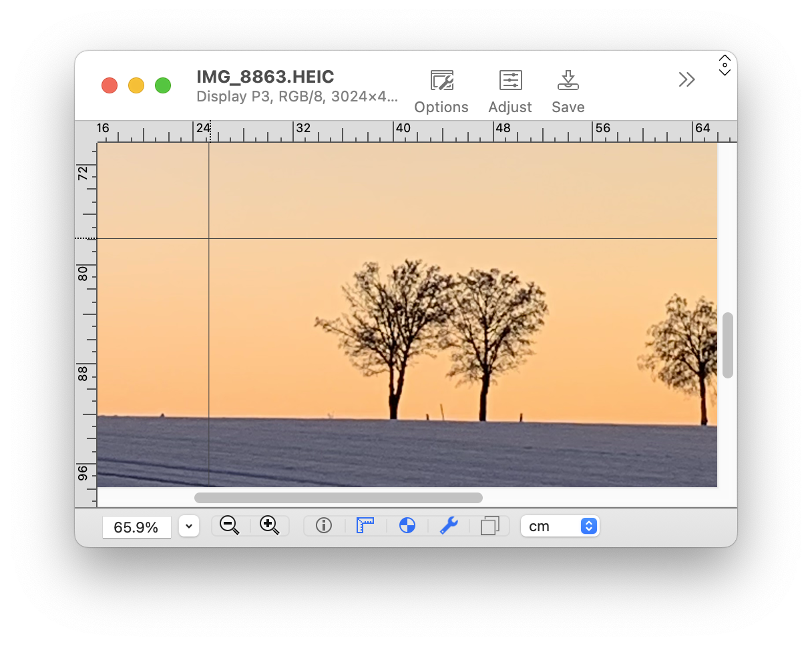The image size is (812, 646).
Task: Click the up/down stepper at top right
Action: point(725,65)
